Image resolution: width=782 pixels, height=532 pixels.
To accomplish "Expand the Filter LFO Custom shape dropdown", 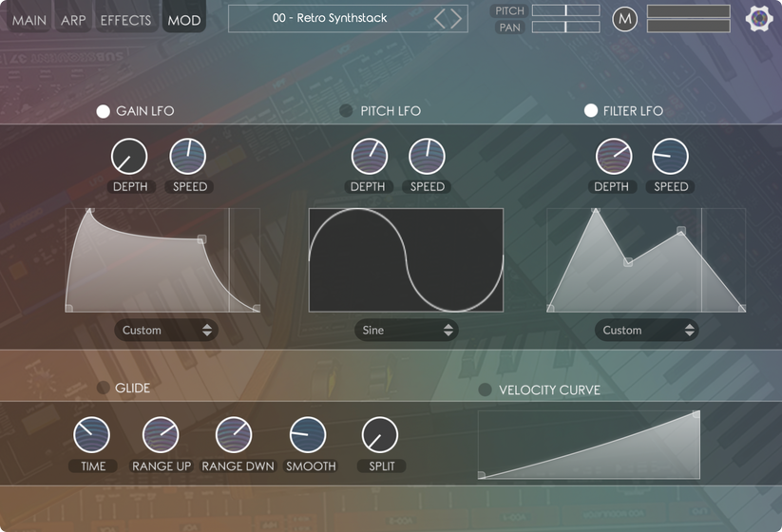I will [x=647, y=330].
